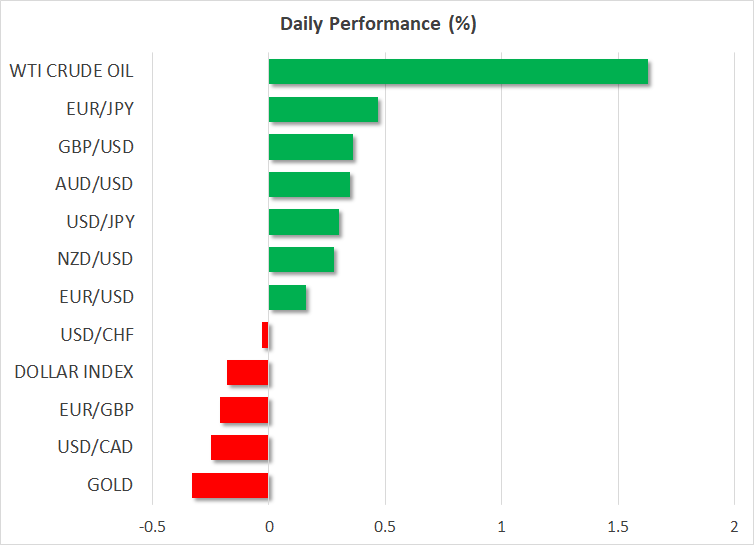Select the USD/JPY green bar
754x545 pixels.
coord(304,222)
